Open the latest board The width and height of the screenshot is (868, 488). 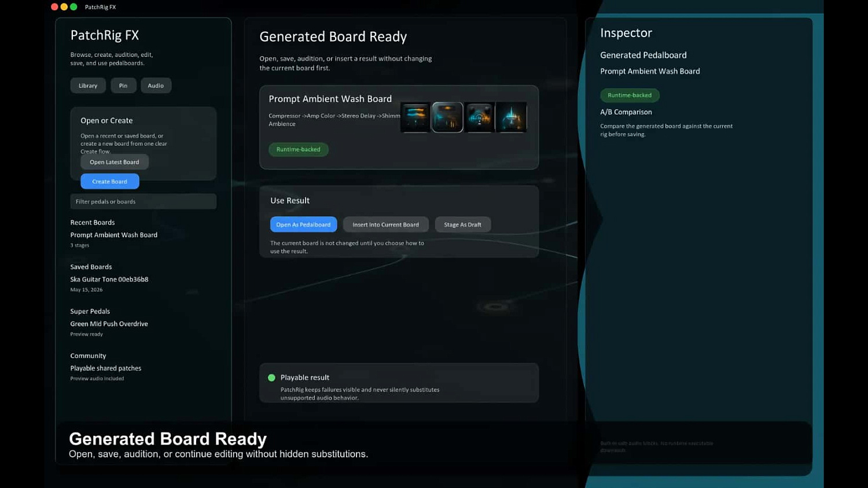(115, 162)
